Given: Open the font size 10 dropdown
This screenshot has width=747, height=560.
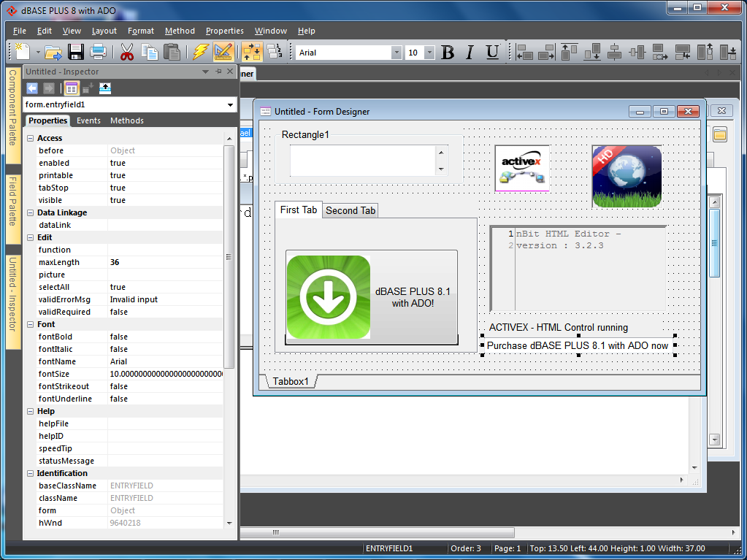Looking at the screenshot, I should 429,53.
